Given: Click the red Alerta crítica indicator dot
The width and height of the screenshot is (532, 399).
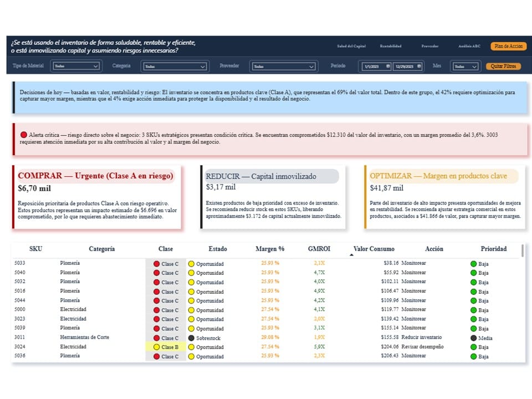Looking at the screenshot, I should coord(23,135).
